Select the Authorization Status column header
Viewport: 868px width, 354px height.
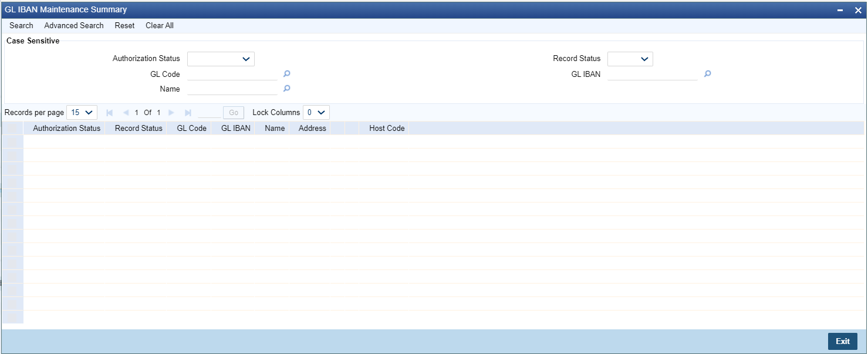click(x=67, y=128)
